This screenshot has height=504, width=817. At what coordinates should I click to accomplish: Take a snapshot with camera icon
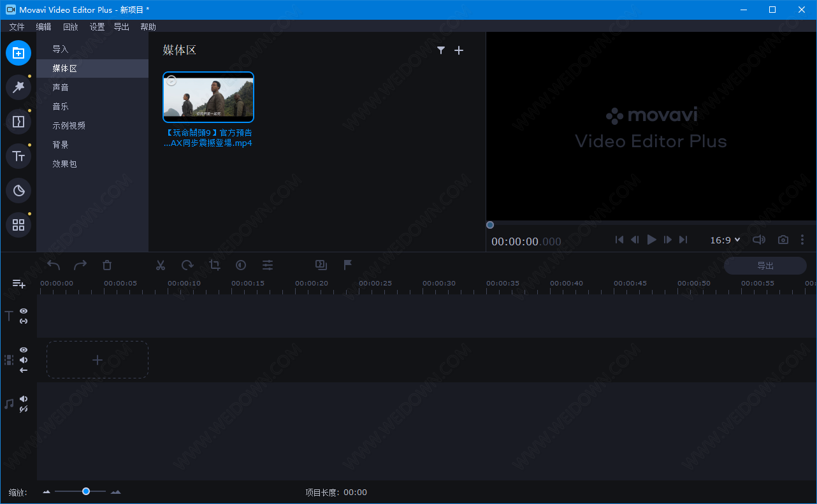(783, 240)
